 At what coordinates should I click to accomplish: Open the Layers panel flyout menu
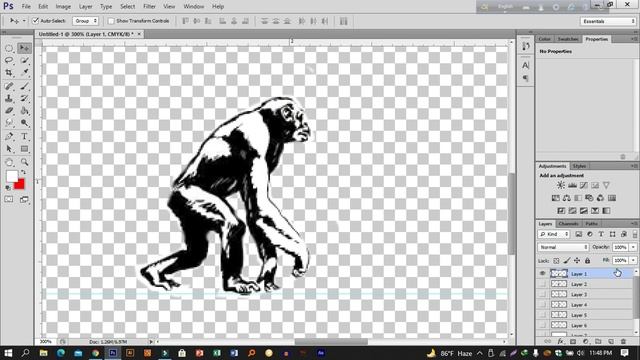click(634, 224)
